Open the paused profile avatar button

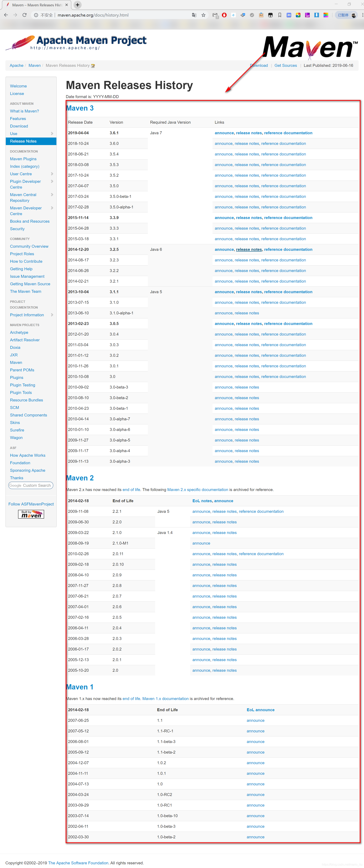(x=346, y=15)
